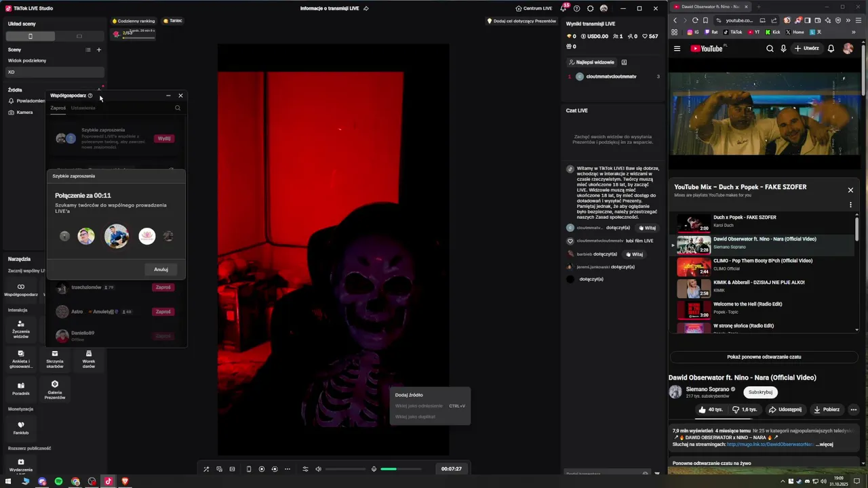Switch to the Zaproś tab
This screenshot has width=868, height=488.
pos(58,108)
